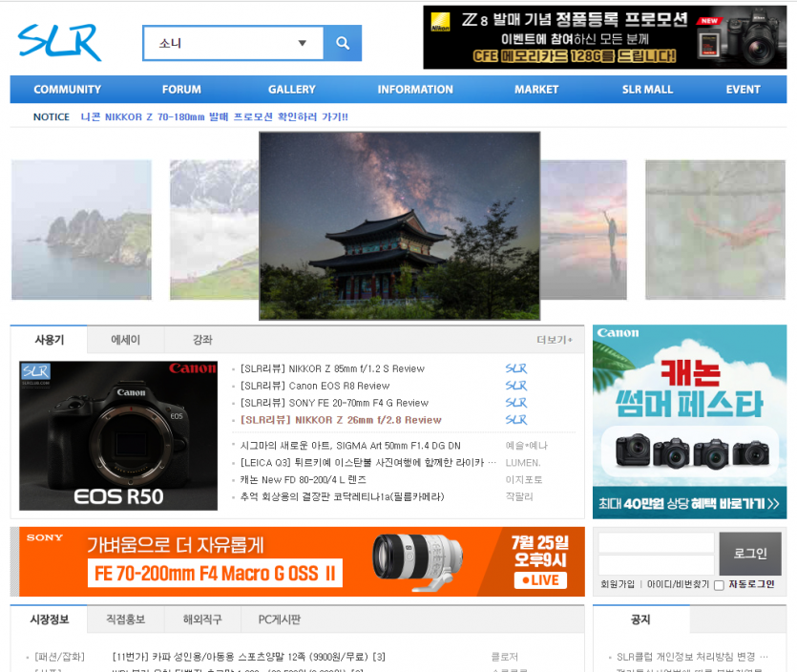This screenshot has height=672, width=797.
Task: Click SLR author icon beside NIKKOR 26mm review
Action: pyautogui.click(x=516, y=420)
